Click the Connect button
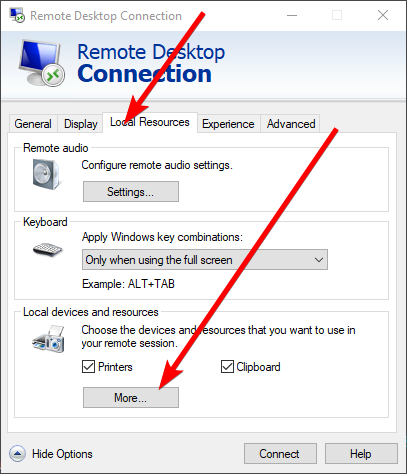 (280, 454)
